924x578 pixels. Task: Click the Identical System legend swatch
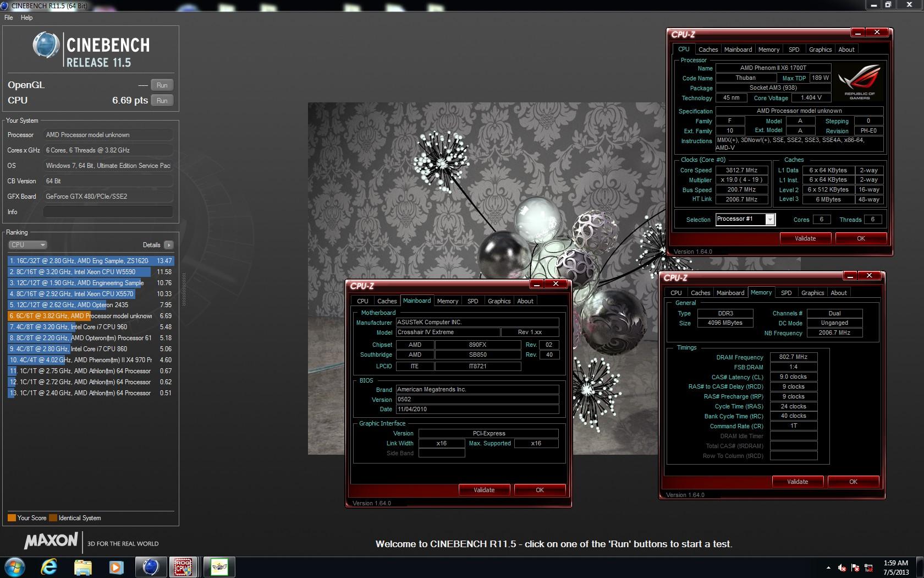(53, 518)
